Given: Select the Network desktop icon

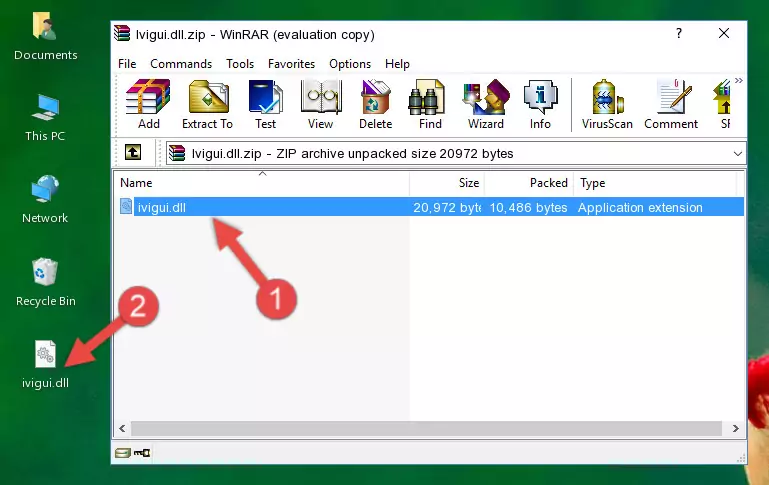Looking at the screenshot, I should tap(45, 200).
